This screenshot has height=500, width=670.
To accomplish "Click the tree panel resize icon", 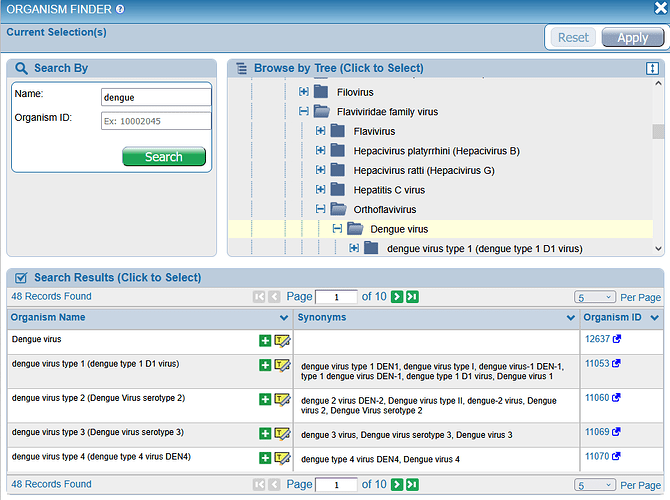I will tap(652, 68).
